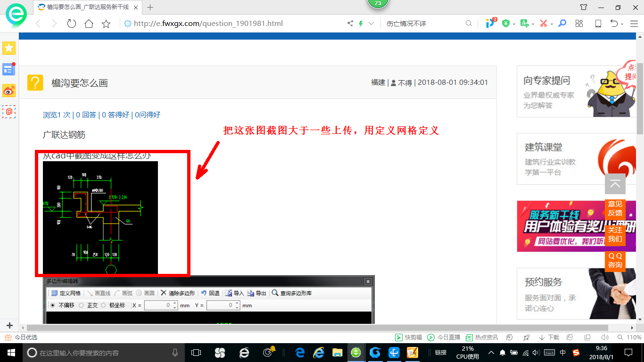Expand the undo closed tab dropdown
644x362 pixels.
click(x=622, y=24)
